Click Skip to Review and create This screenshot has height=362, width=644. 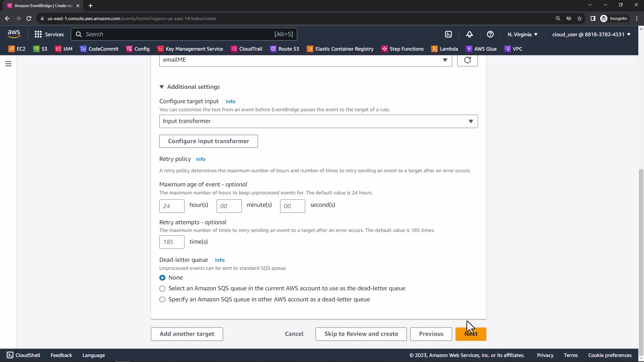coord(361,334)
